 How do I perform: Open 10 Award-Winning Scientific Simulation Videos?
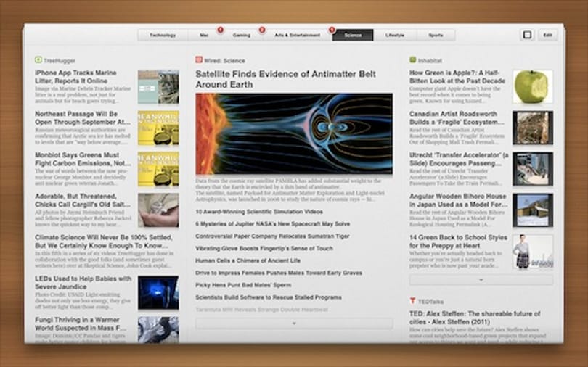pyautogui.click(x=259, y=212)
